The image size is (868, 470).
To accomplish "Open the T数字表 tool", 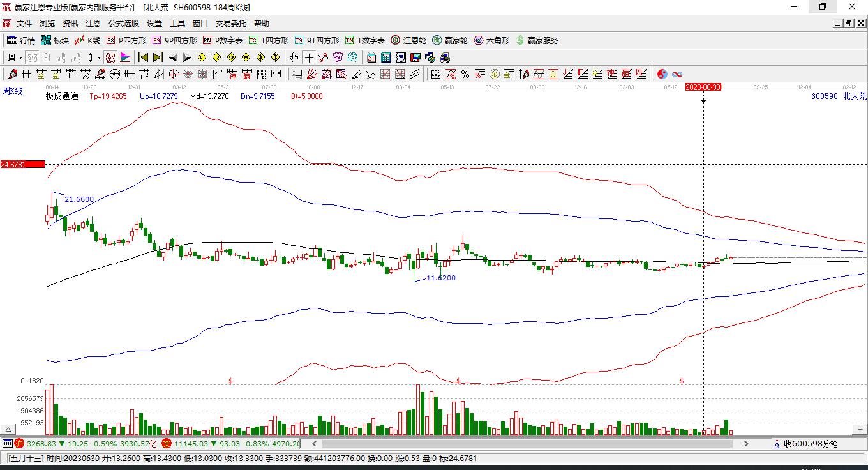I will coord(365,40).
